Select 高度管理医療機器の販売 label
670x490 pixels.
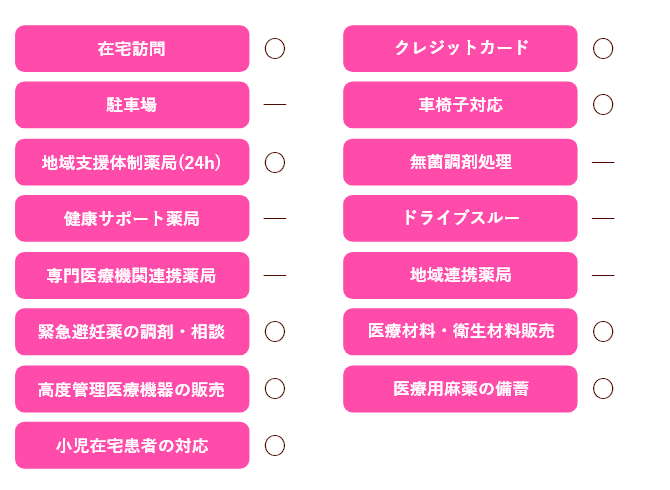[x=132, y=389]
